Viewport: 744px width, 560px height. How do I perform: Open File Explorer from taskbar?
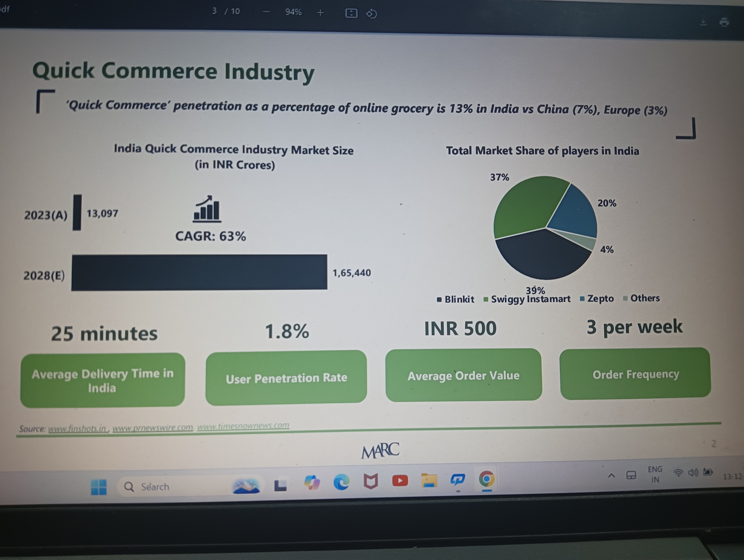point(429,480)
